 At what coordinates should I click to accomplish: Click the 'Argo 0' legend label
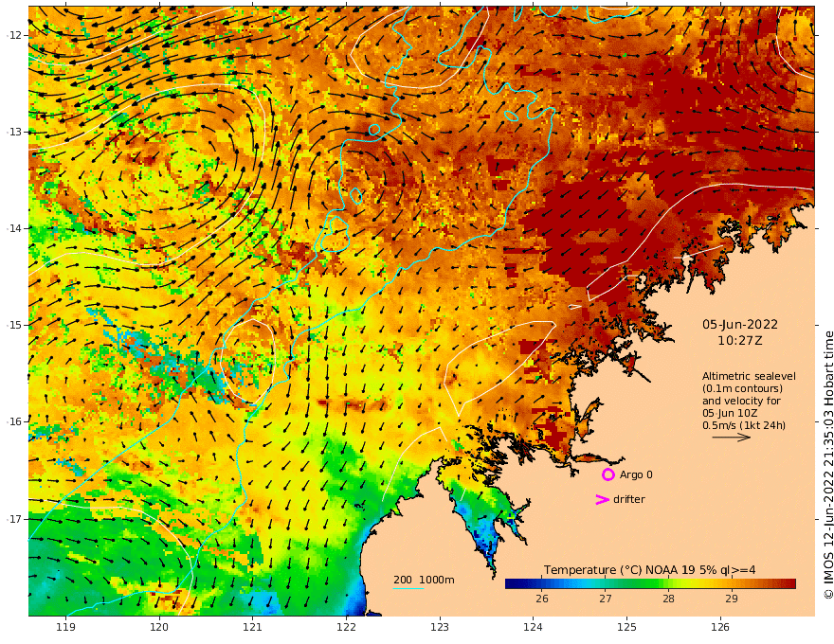[636, 474]
